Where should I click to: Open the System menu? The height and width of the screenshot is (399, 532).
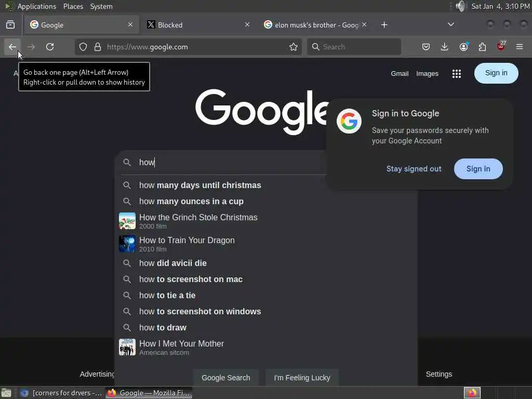tap(101, 6)
